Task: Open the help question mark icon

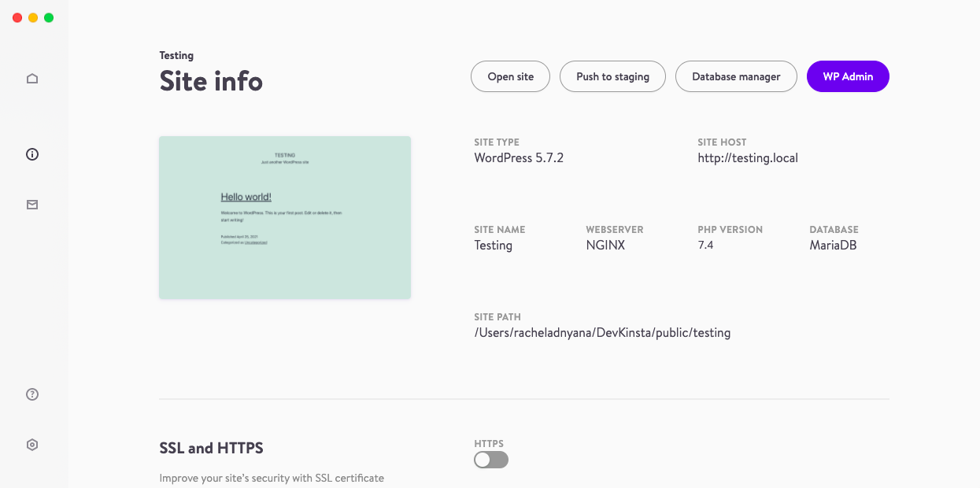Action: [x=32, y=394]
